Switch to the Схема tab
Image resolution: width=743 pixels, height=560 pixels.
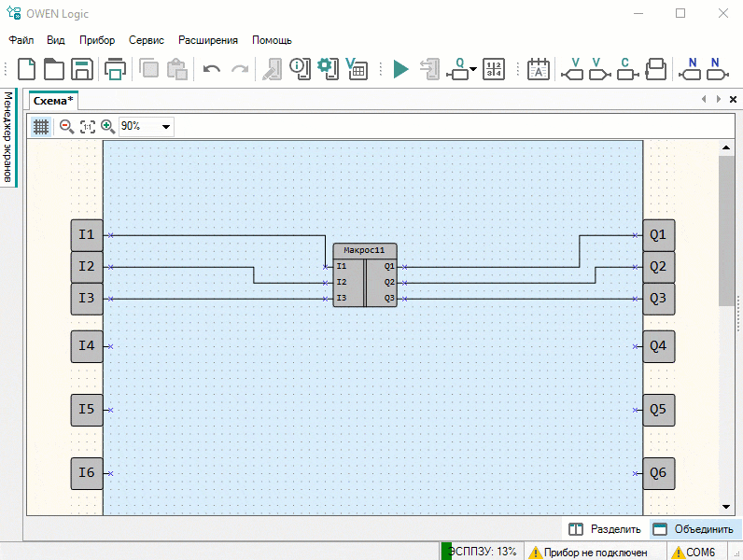53,101
